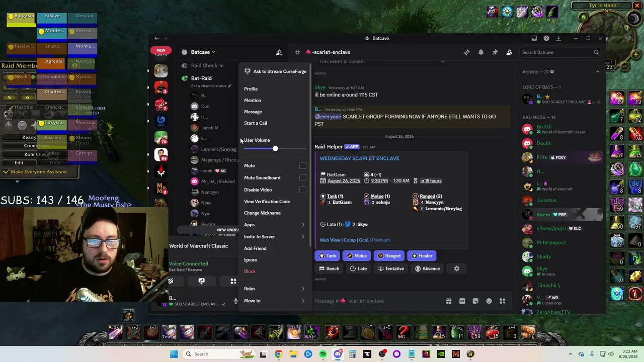Check the Disable Video checkbox
Viewport: 644px width, 362px height.
click(303, 190)
